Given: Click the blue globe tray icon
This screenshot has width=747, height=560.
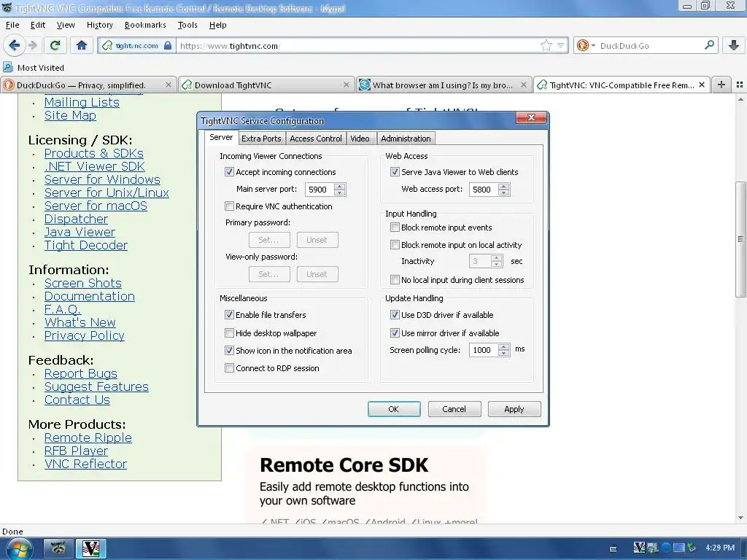Looking at the screenshot, I should 666,548.
